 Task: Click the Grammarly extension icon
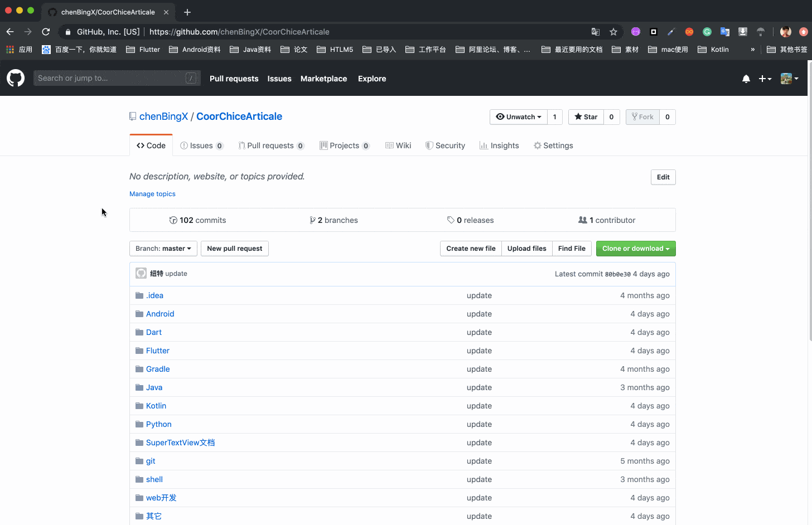pyautogui.click(x=707, y=32)
